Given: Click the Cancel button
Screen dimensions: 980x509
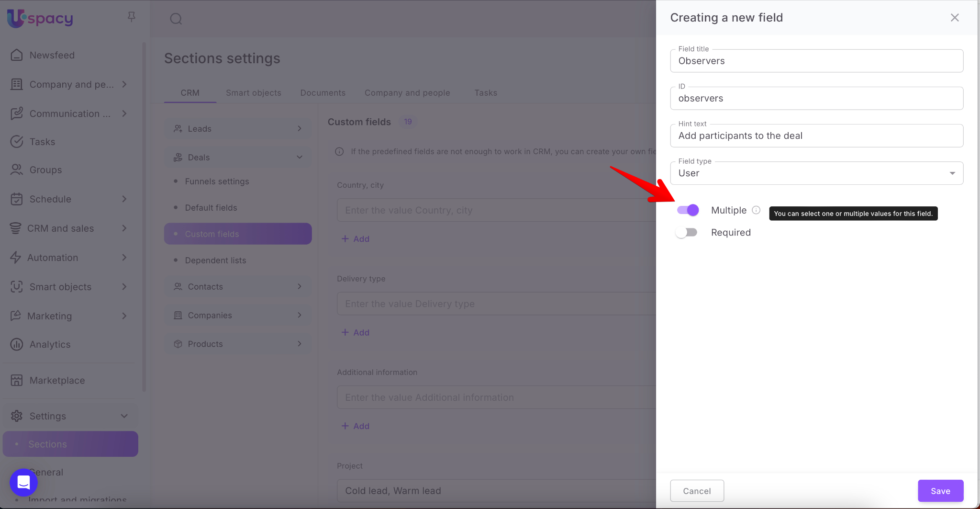Looking at the screenshot, I should point(697,491).
